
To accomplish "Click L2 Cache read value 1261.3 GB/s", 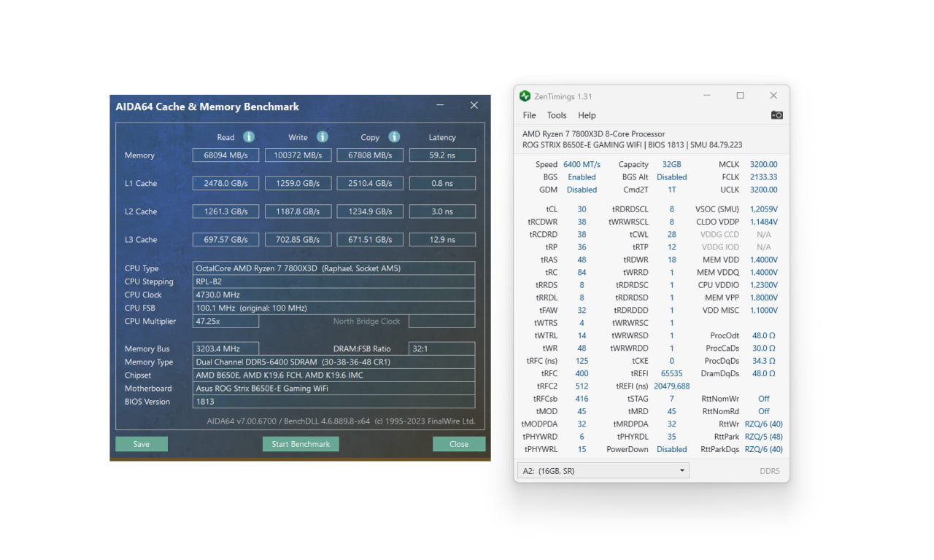I will (225, 211).
